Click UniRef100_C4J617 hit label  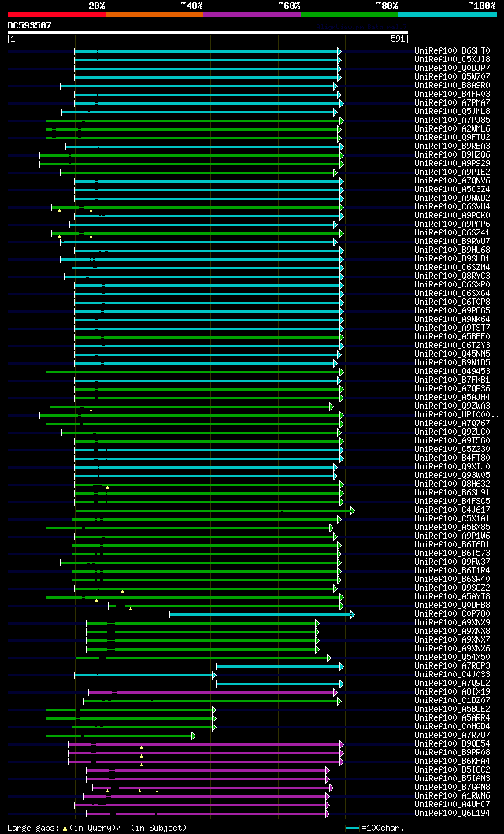tap(453, 510)
